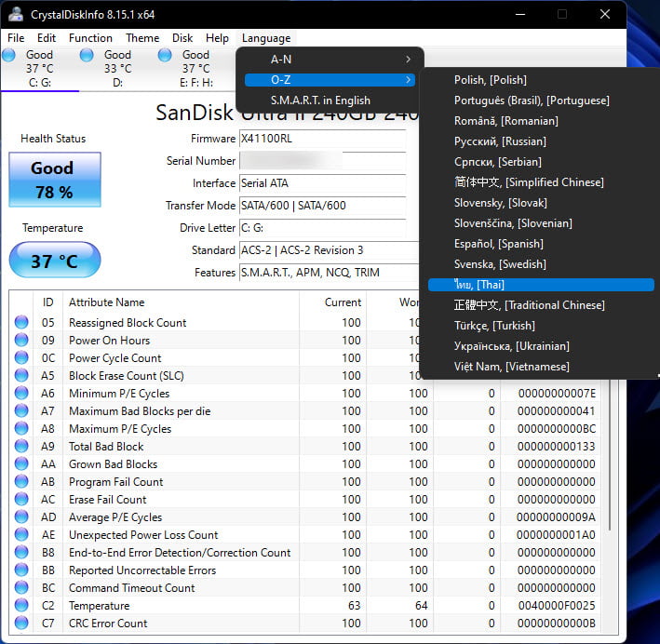This screenshot has width=660, height=644.
Task: Expand the O-Z language submenu
Action: (330, 80)
